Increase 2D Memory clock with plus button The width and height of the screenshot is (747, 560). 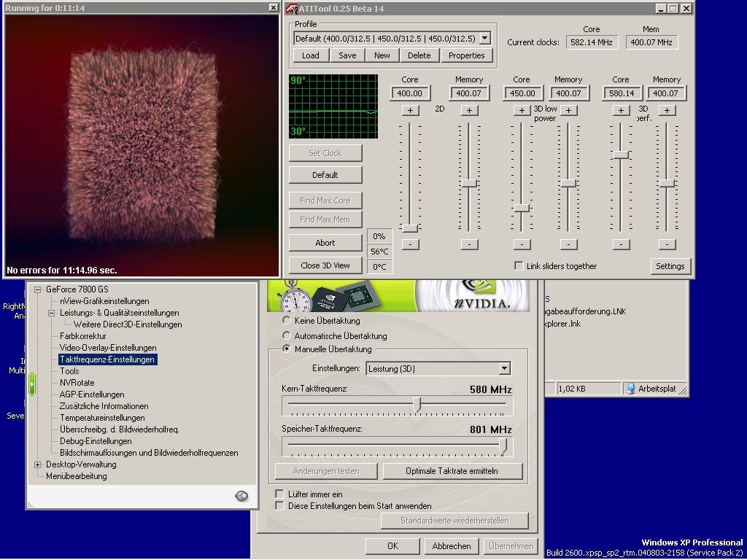[469, 111]
